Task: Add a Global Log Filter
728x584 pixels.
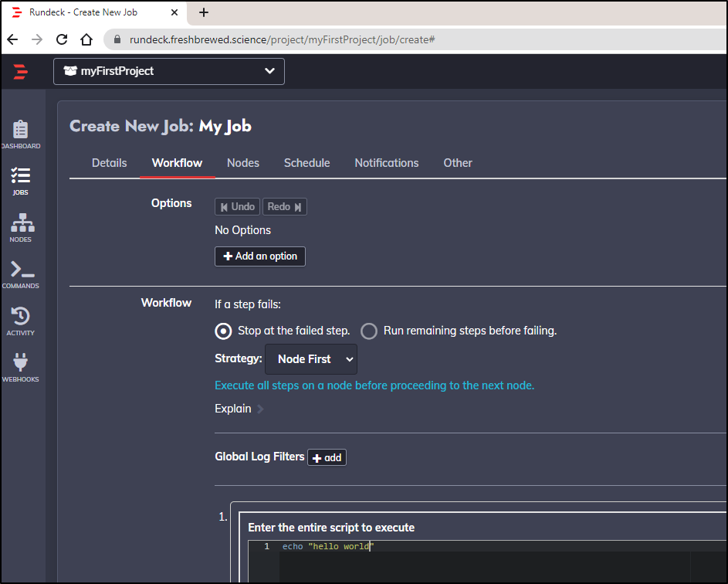Action: [x=327, y=457]
